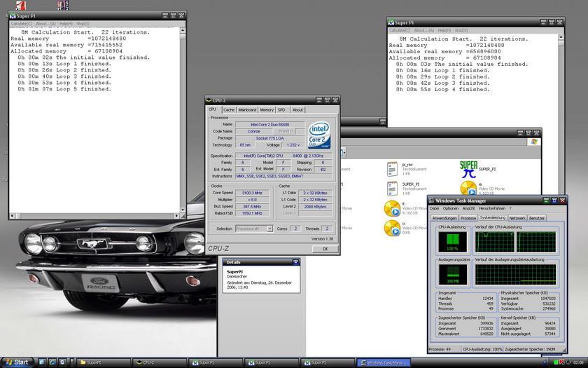Open the Start menu
Viewport: 588px width, 368px height.
tap(17, 362)
